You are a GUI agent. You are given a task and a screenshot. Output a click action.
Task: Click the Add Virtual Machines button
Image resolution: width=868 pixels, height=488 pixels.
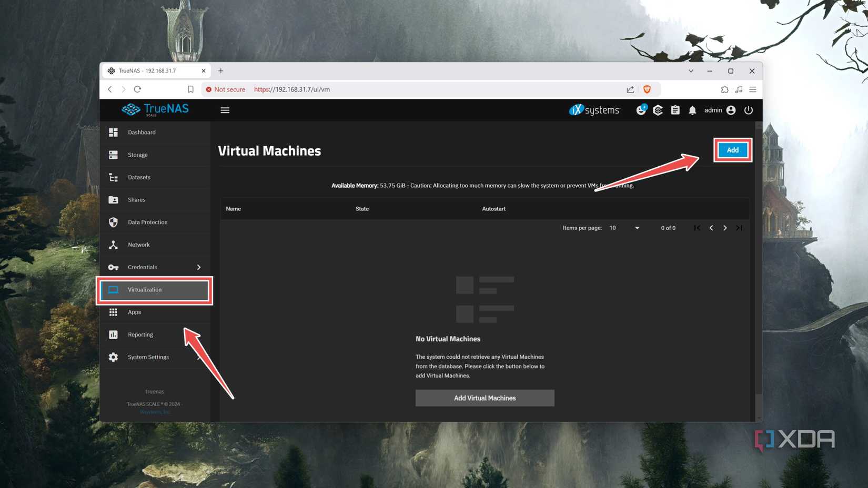pos(485,398)
